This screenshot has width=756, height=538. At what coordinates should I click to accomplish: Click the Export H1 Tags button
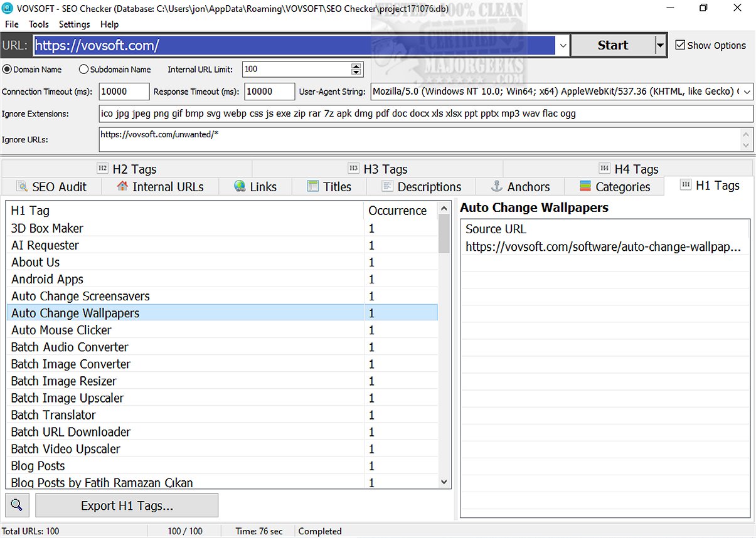pyautogui.click(x=127, y=505)
